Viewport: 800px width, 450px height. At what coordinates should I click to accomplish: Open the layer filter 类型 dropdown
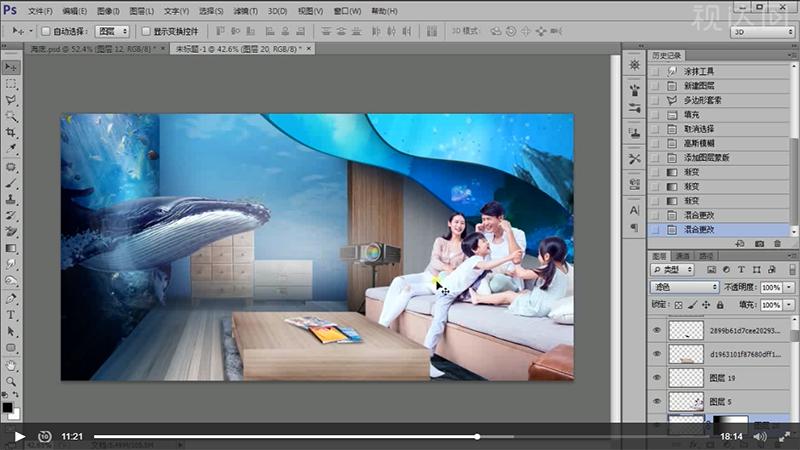click(672, 269)
